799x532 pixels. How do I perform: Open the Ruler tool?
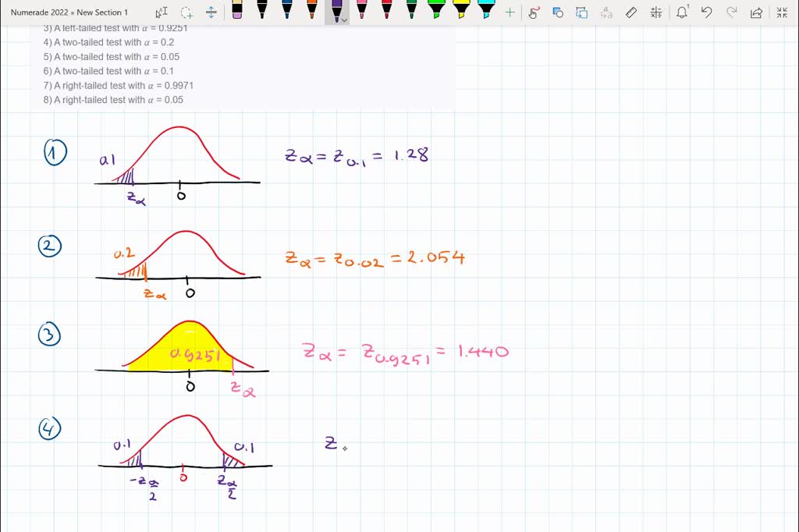click(631, 12)
